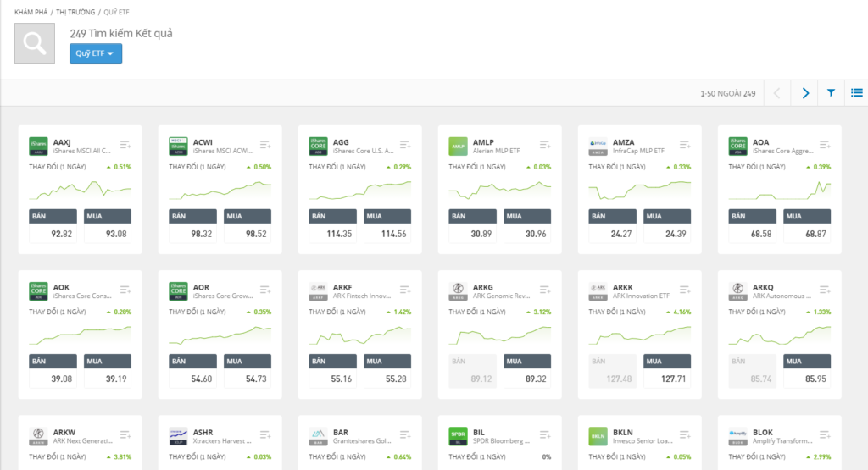The width and height of the screenshot is (868, 470).
Task: Add AMZA to watchlist
Action: (685, 145)
